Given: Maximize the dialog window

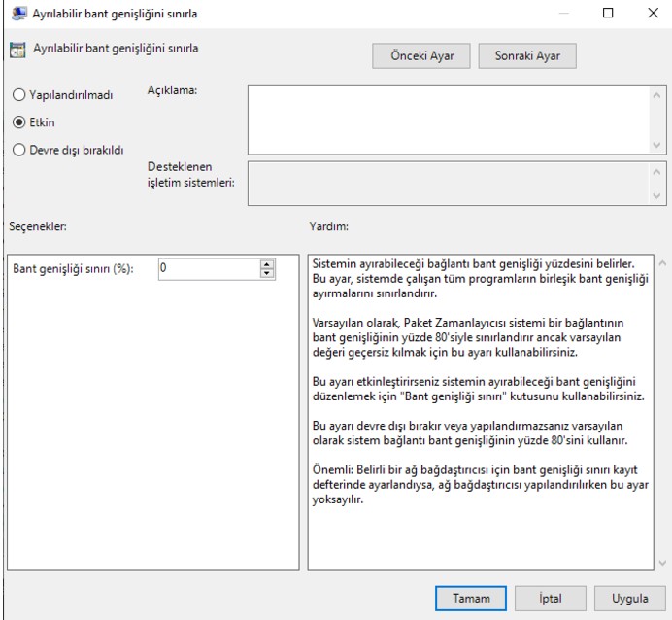Looking at the screenshot, I should pyautogui.click(x=608, y=13).
